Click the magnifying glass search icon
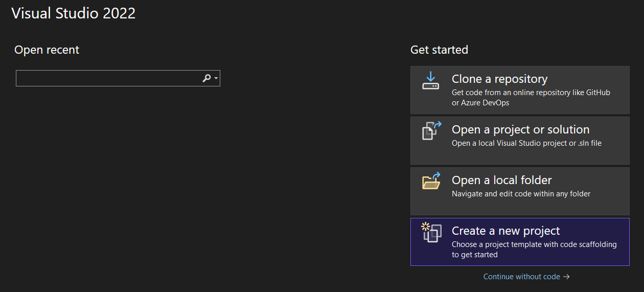The image size is (644, 292). (x=206, y=78)
